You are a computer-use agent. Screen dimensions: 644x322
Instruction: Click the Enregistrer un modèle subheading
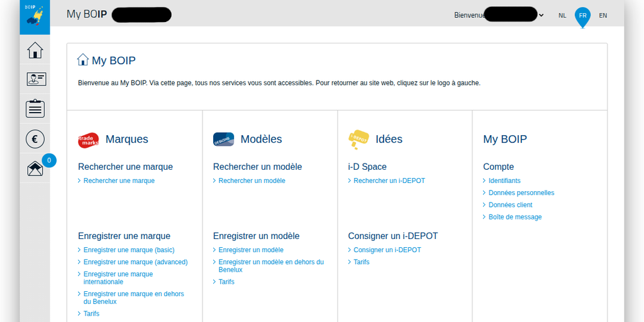[257, 236]
